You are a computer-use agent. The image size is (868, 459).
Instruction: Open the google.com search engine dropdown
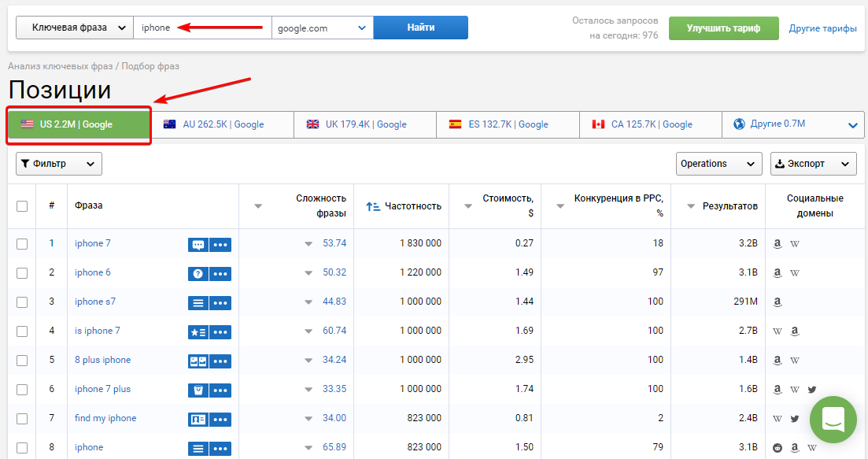[x=323, y=28]
